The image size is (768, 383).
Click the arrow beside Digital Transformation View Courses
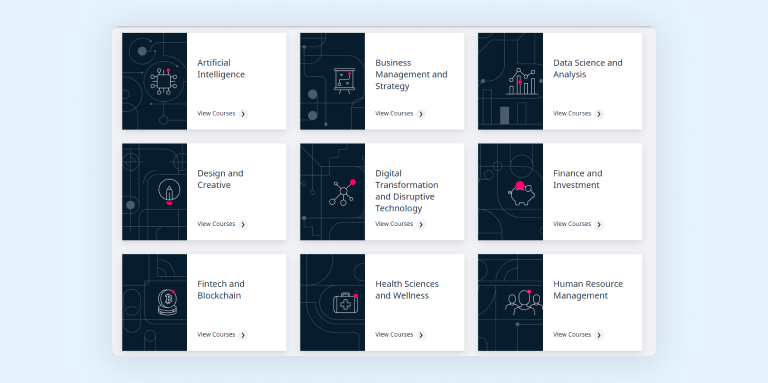click(421, 225)
